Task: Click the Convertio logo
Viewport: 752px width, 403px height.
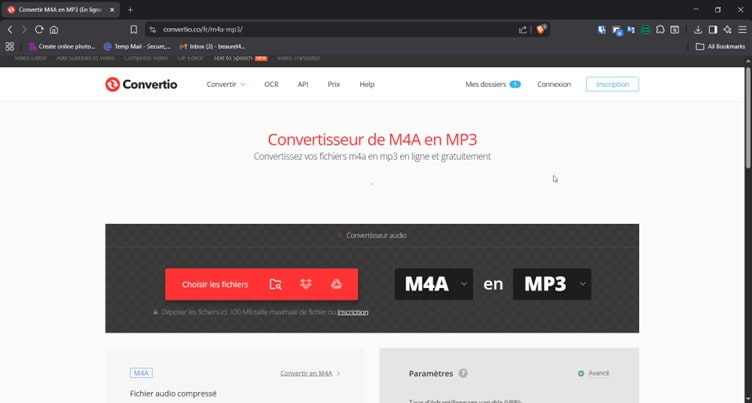Action: tap(141, 84)
